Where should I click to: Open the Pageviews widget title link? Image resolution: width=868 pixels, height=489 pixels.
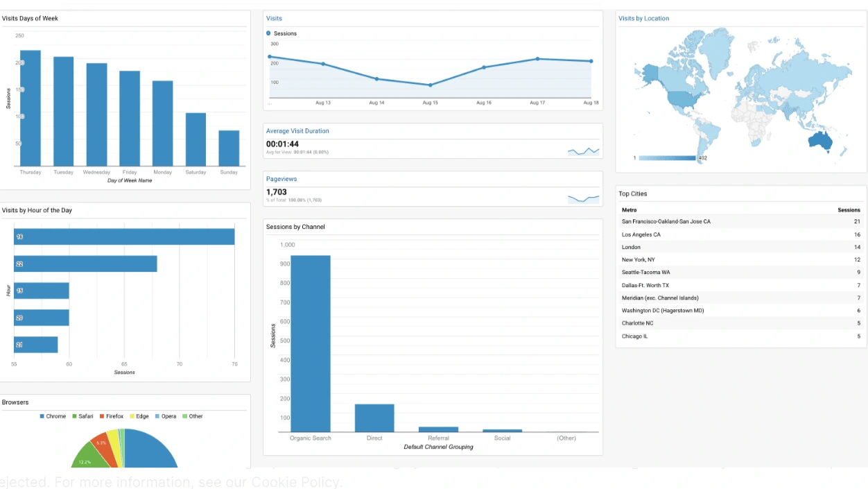281,179
